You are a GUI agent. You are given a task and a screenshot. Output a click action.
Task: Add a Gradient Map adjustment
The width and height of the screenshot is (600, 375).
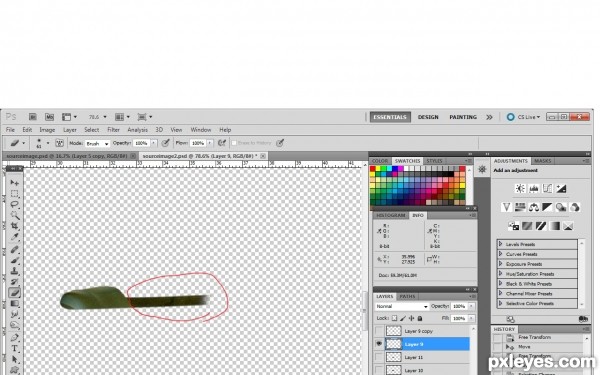554,226
